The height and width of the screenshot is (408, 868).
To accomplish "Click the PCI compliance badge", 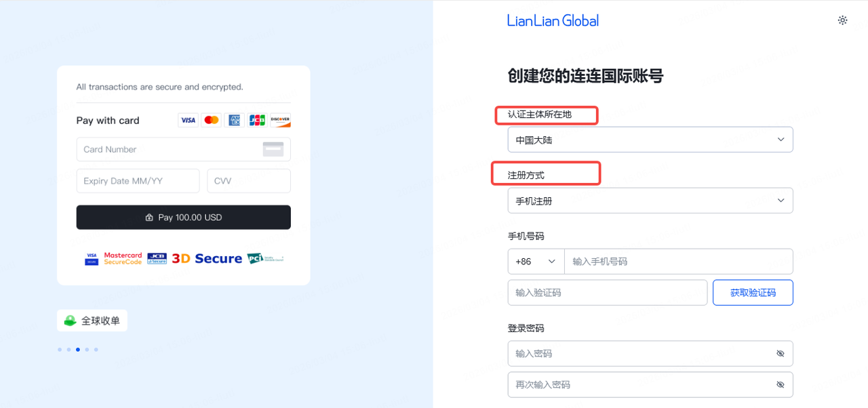I will click(x=264, y=258).
